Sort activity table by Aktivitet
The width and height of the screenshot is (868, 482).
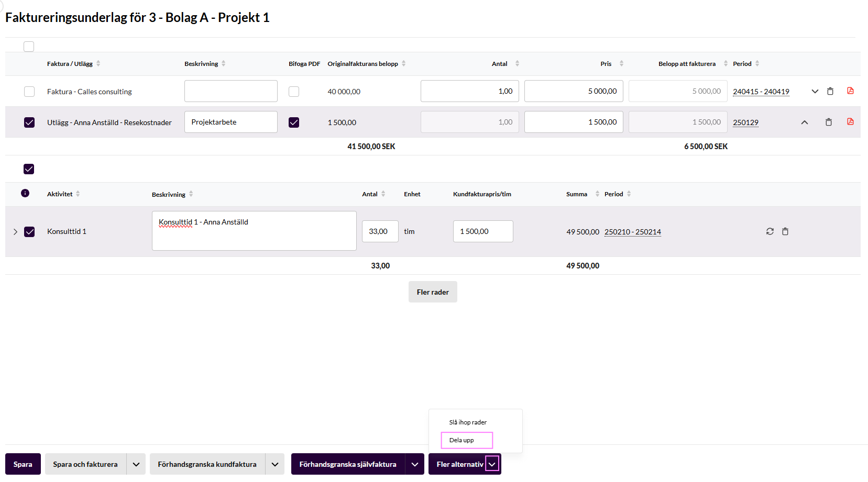pos(78,194)
